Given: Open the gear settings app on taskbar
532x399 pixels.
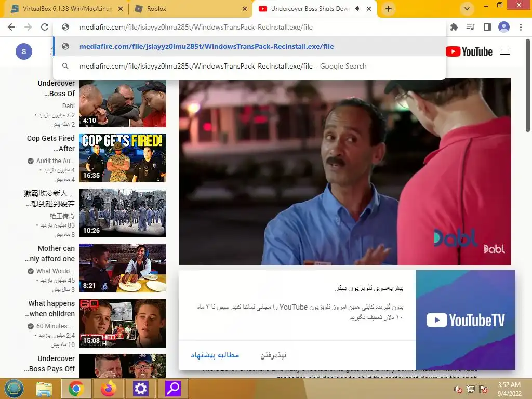Looking at the screenshot, I should tap(140, 389).
